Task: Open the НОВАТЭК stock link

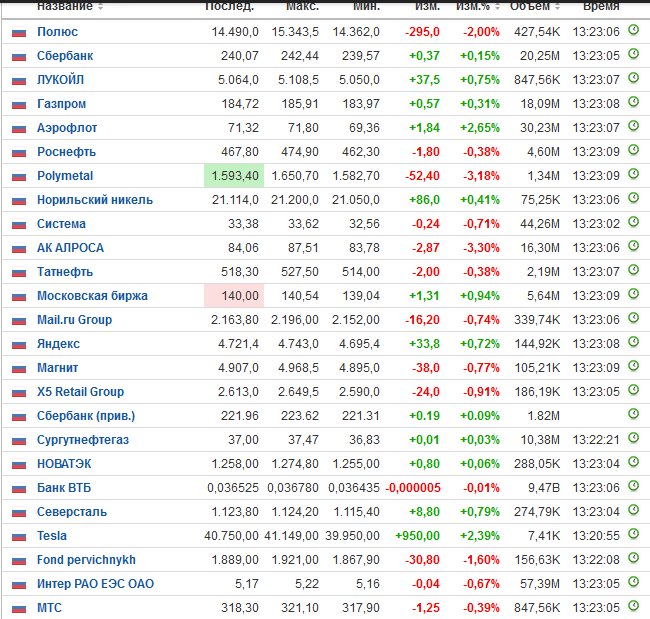Action: coord(64,464)
